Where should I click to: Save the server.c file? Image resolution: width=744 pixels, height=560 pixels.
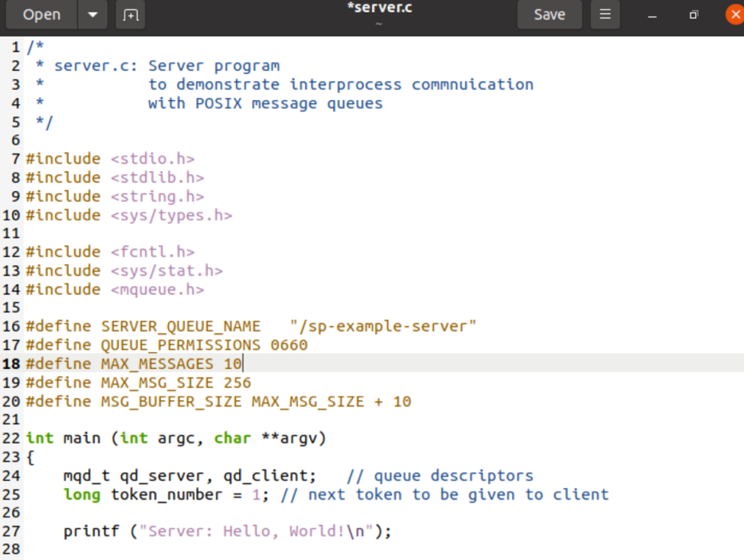[549, 15]
